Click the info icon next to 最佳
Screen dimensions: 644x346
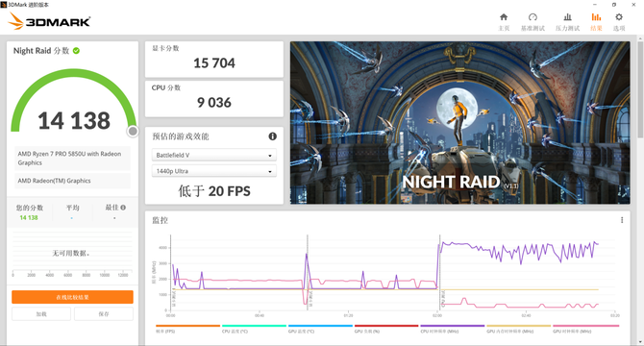123,208
